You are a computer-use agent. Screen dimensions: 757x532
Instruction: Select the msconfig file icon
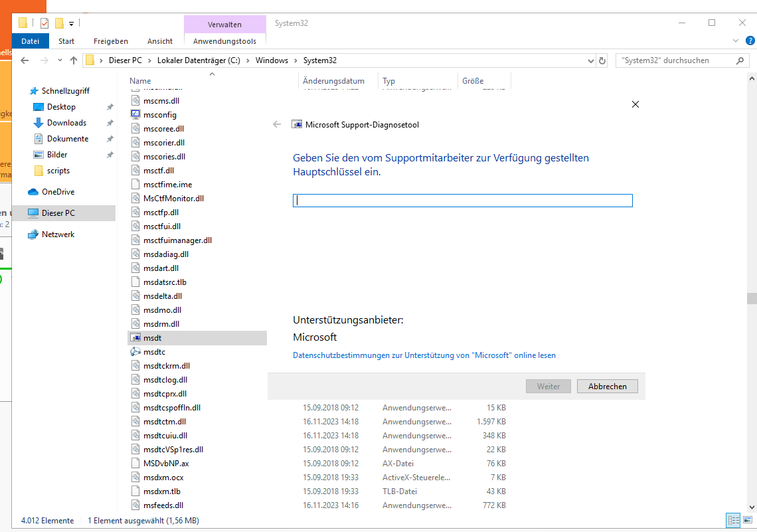(x=135, y=115)
